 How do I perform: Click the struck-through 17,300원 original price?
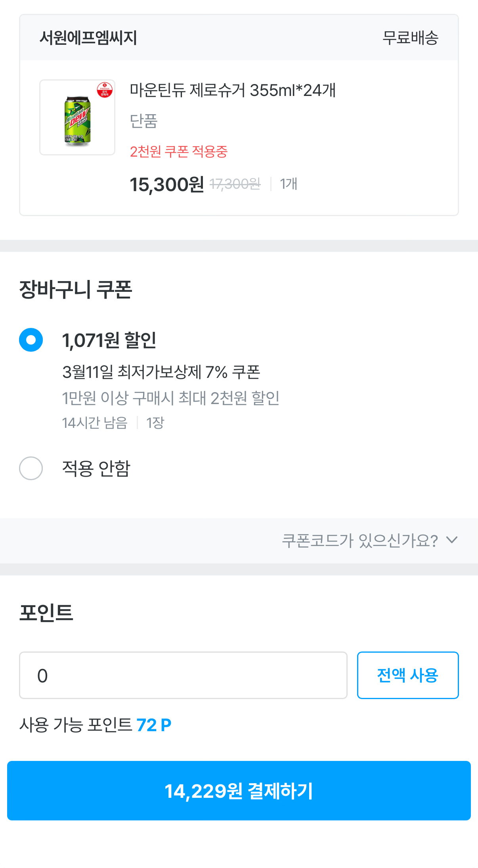[x=235, y=184]
